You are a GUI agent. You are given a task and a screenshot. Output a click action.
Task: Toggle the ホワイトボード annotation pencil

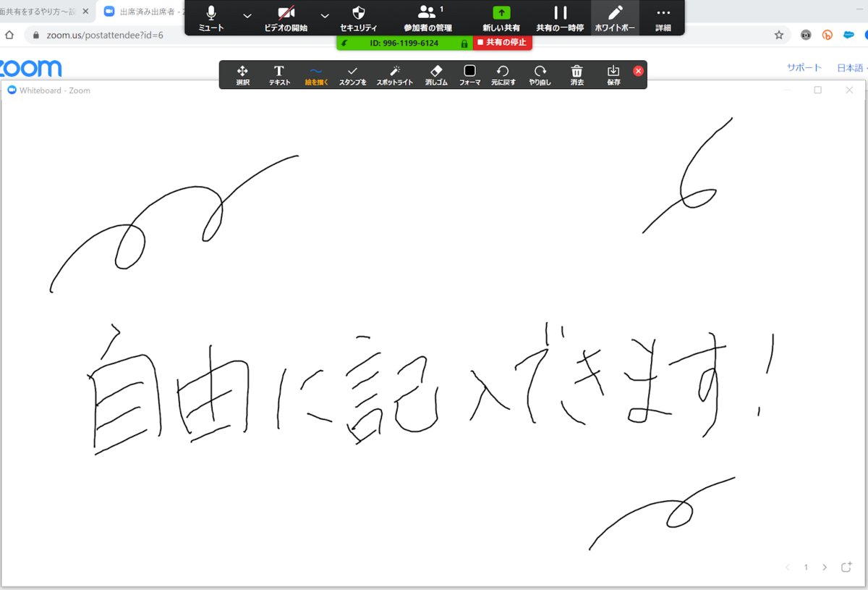[x=615, y=19]
